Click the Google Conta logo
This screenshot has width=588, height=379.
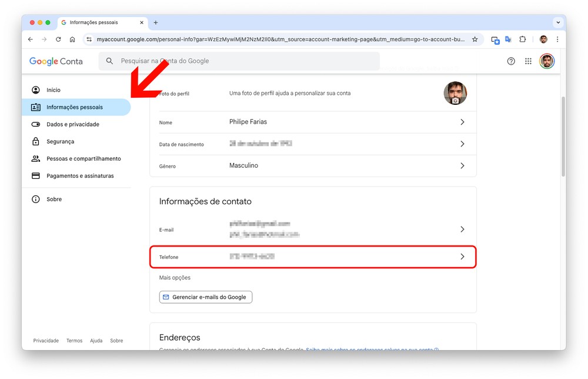[56, 61]
